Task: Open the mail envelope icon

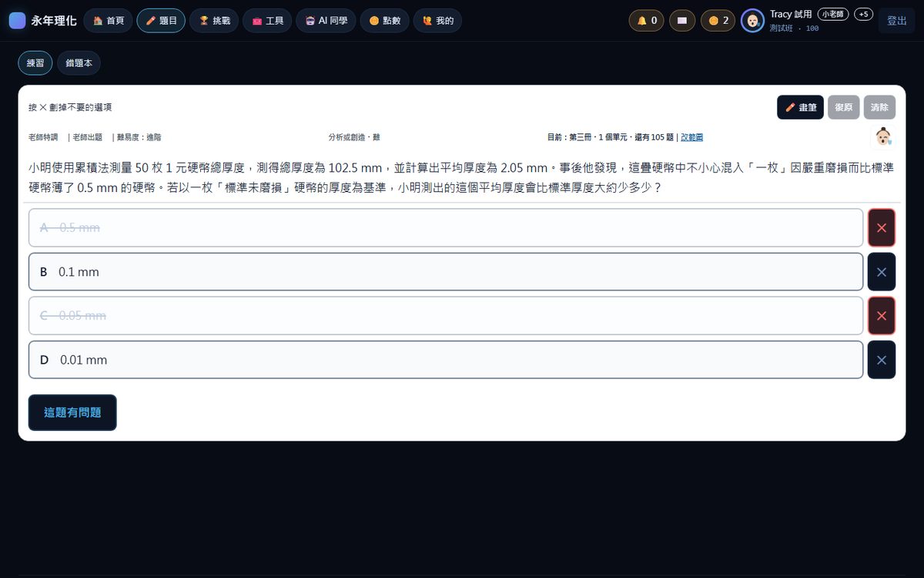Action: coord(682,21)
